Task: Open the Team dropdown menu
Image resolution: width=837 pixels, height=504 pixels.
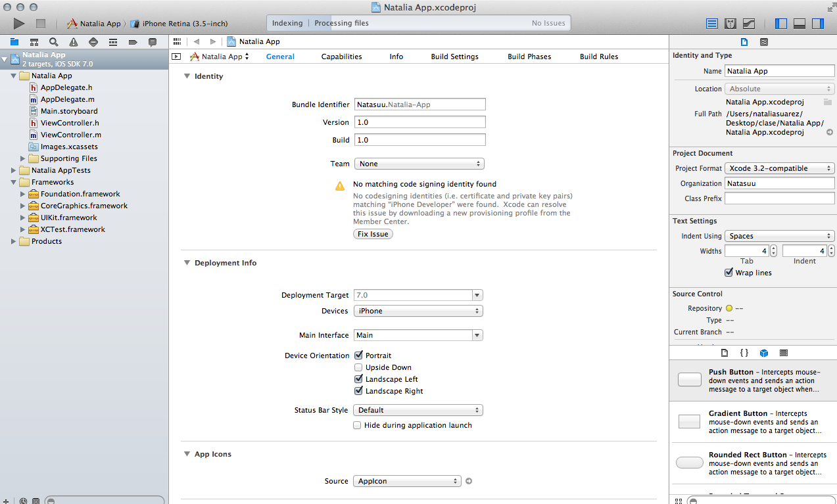Action: (418, 164)
